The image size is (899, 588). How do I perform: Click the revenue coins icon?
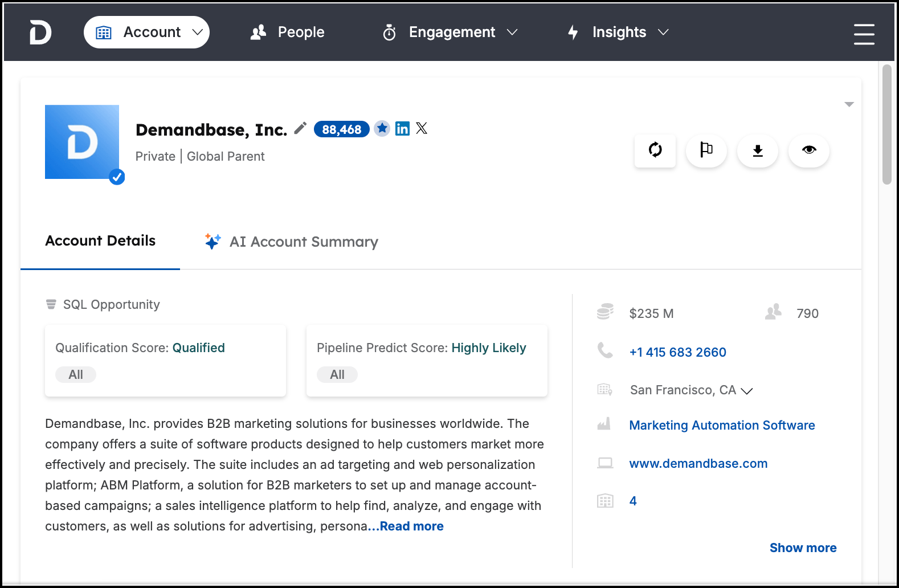coord(605,312)
